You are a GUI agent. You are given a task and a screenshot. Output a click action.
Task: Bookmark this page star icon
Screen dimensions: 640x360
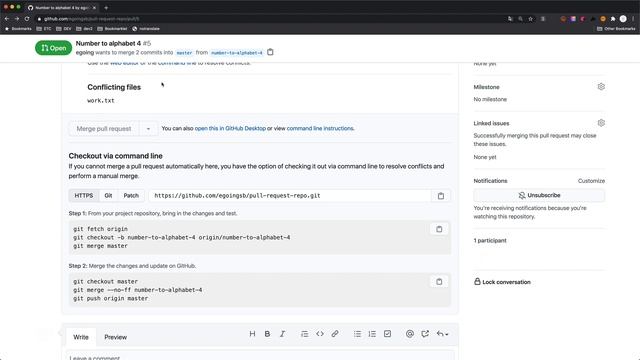click(531, 19)
